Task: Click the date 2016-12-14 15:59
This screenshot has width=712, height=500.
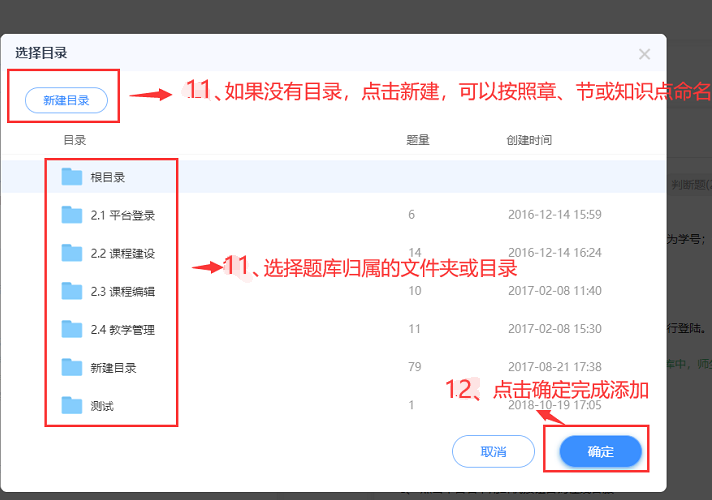Action: (x=554, y=214)
